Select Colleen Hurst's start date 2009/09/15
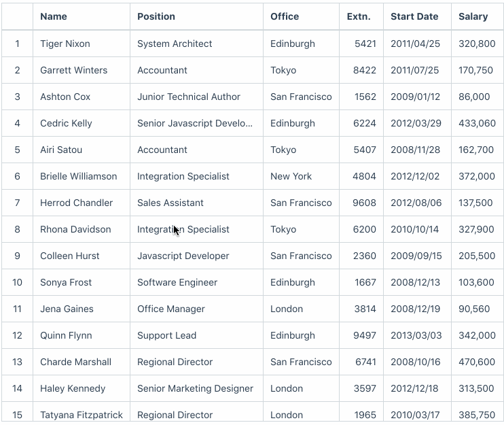This screenshot has height=425, width=504. tap(416, 256)
